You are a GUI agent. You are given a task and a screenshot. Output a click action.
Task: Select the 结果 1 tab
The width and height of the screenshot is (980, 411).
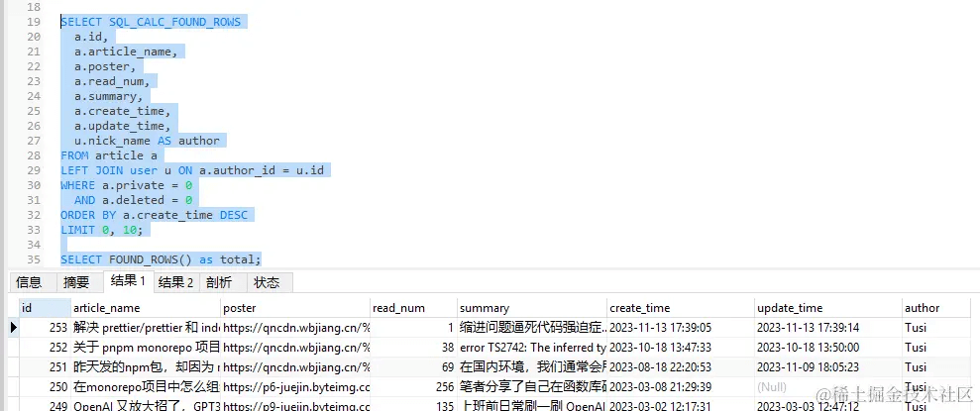tap(128, 281)
